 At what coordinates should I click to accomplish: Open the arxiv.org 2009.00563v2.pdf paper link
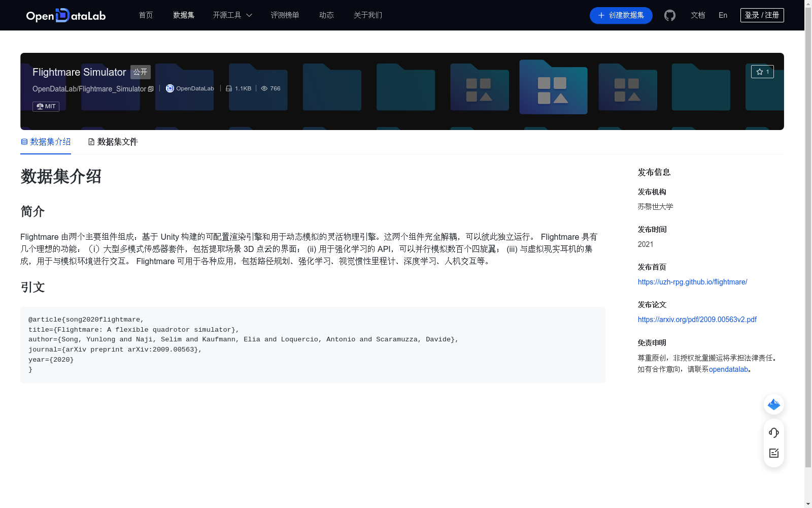click(x=697, y=320)
